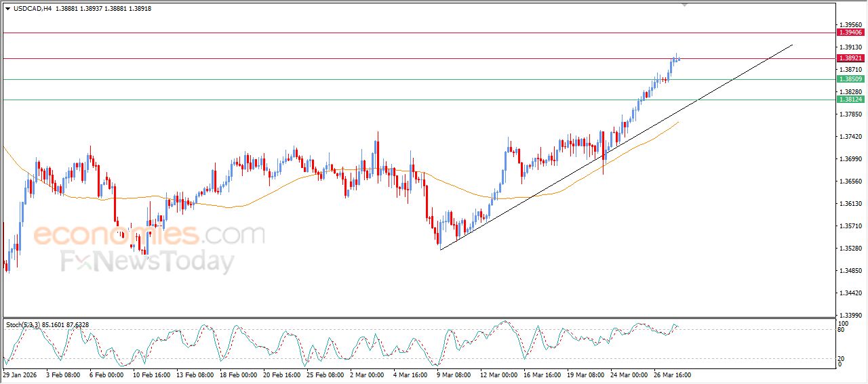Click the economies.com watermark logo

point(149,235)
